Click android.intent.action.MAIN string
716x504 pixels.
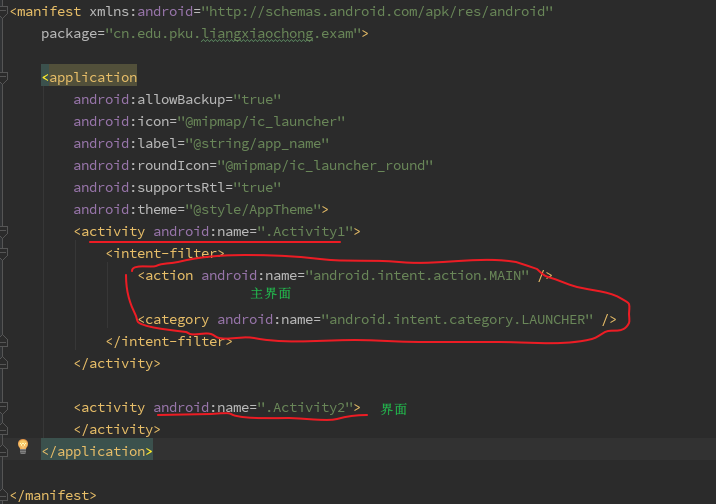click(x=417, y=275)
